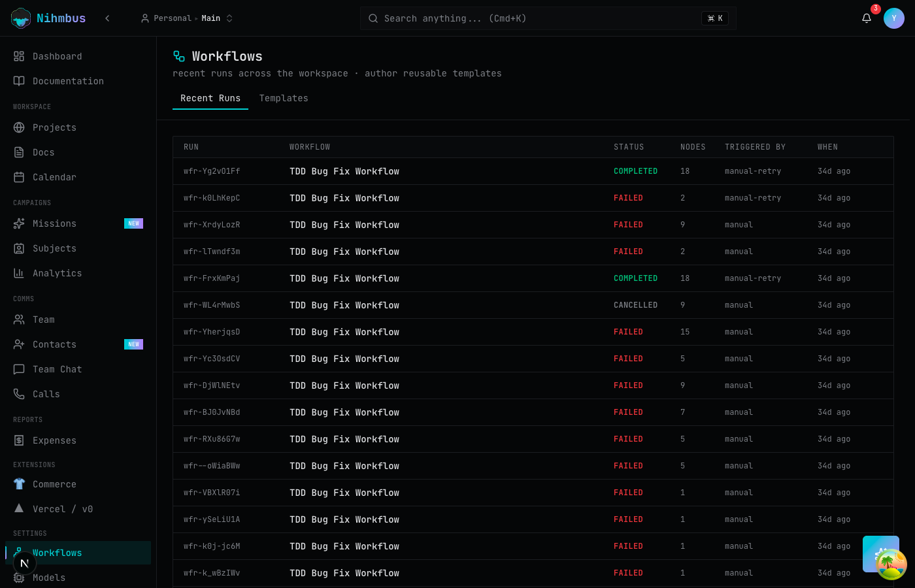Open the Contacts add-person icon

point(19,344)
